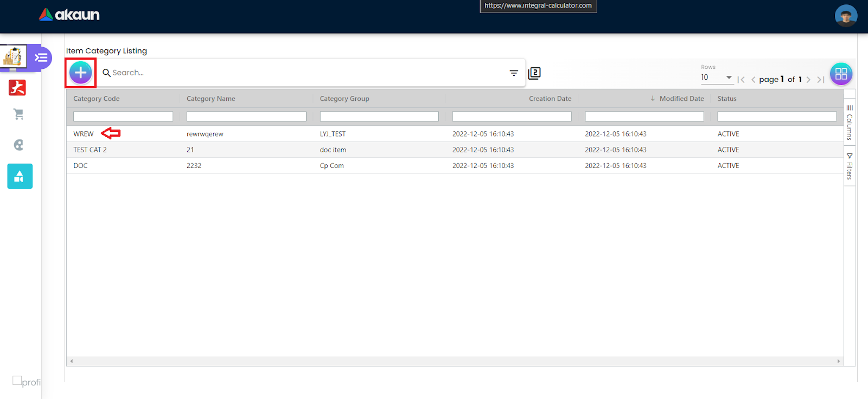Click the search magnifier icon

[106, 73]
